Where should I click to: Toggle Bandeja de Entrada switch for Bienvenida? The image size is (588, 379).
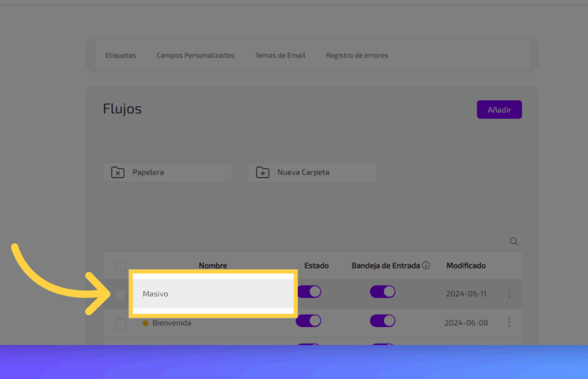pyautogui.click(x=382, y=321)
